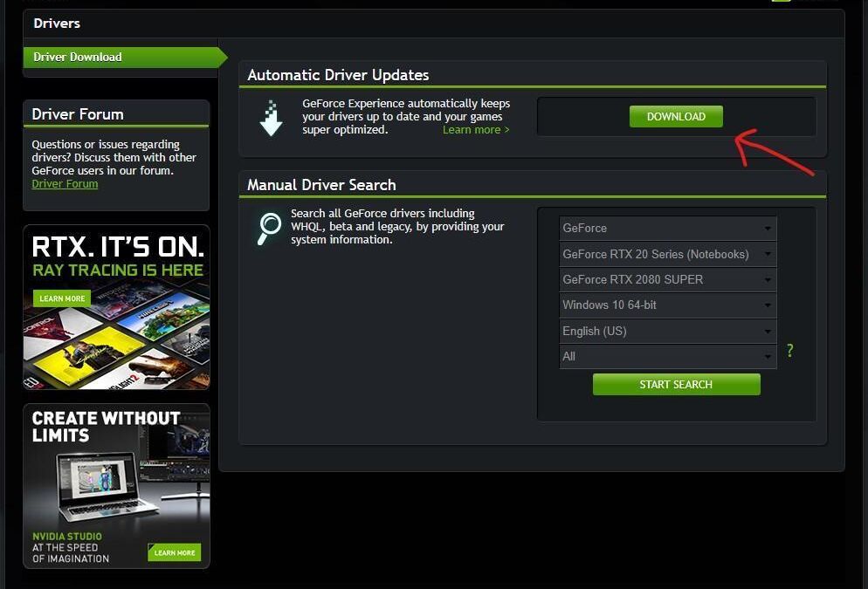Image resolution: width=868 pixels, height=589 pixels.
Task: Expand the English (US) language dropdown
Action: tap(667, 331)
